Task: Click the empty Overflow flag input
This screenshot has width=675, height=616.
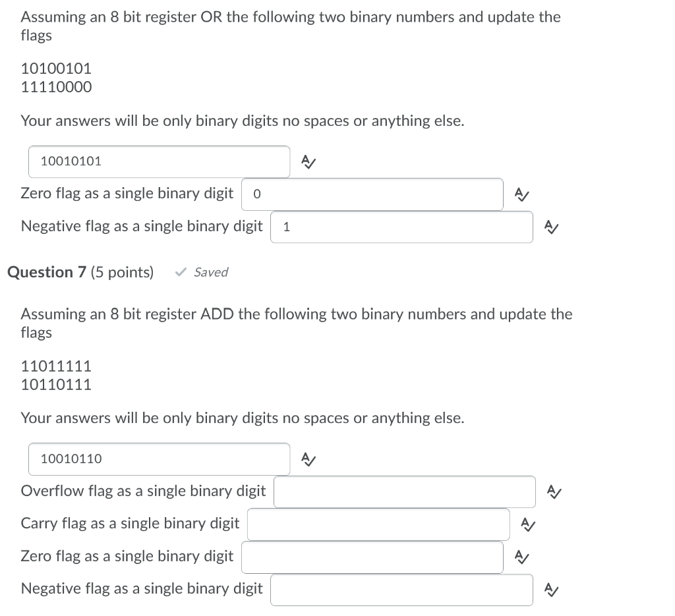Action: pyautogui.click(x=404, y=491)
